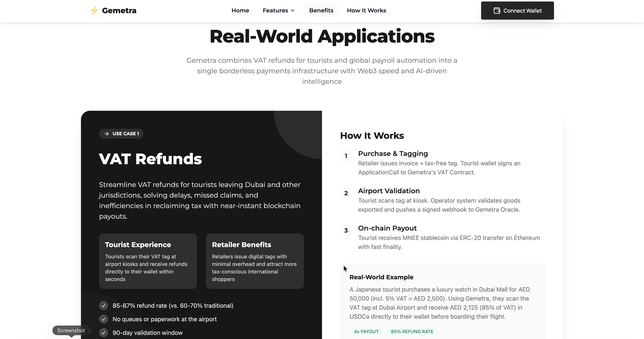Click the step 1 number circle

click(346, 156)
